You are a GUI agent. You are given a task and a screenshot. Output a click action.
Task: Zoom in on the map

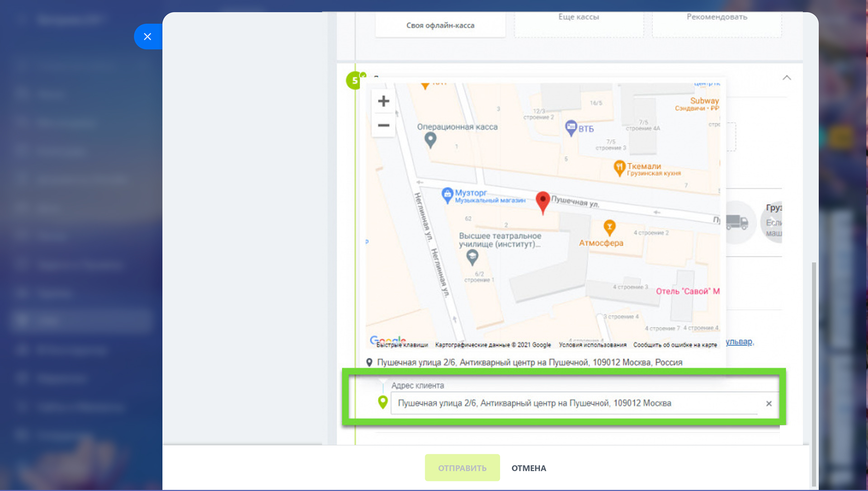pyautogui.click(x=383, y=101)
